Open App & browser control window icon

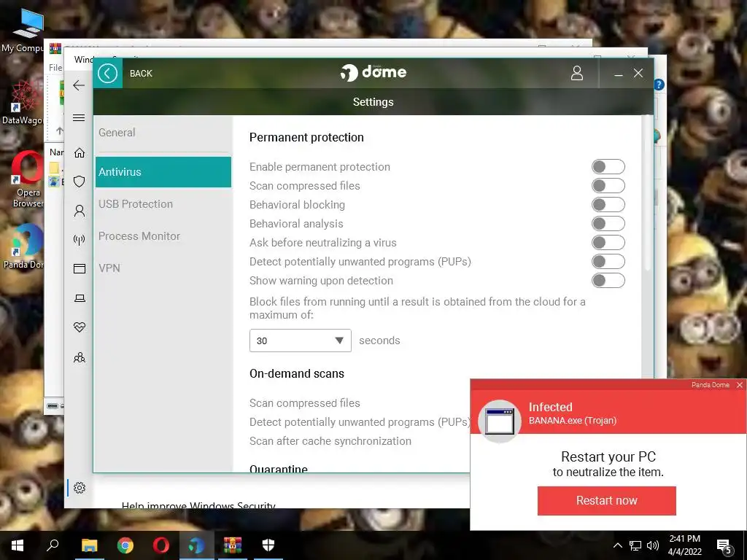(x=80, y=268)
